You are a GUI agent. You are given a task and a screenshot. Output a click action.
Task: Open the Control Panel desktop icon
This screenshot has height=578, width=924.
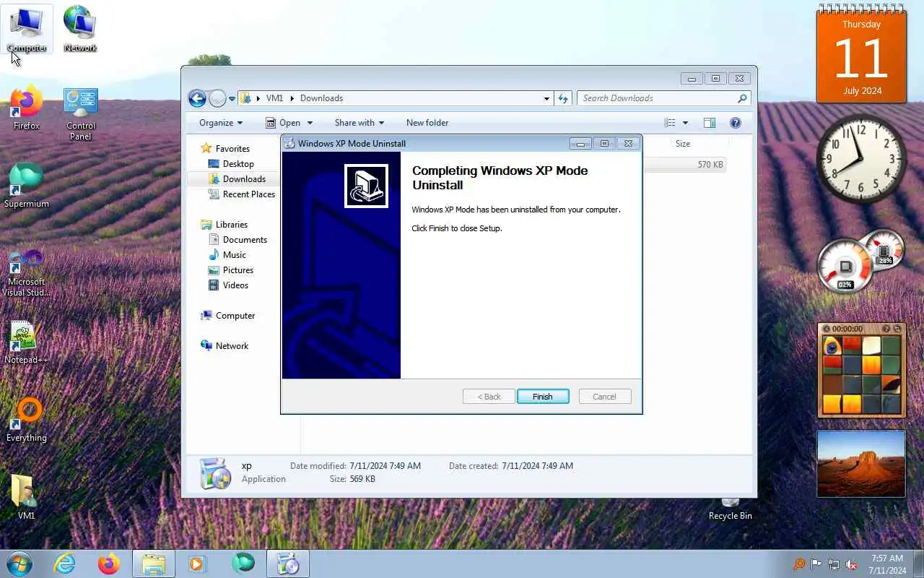point(80,113)
